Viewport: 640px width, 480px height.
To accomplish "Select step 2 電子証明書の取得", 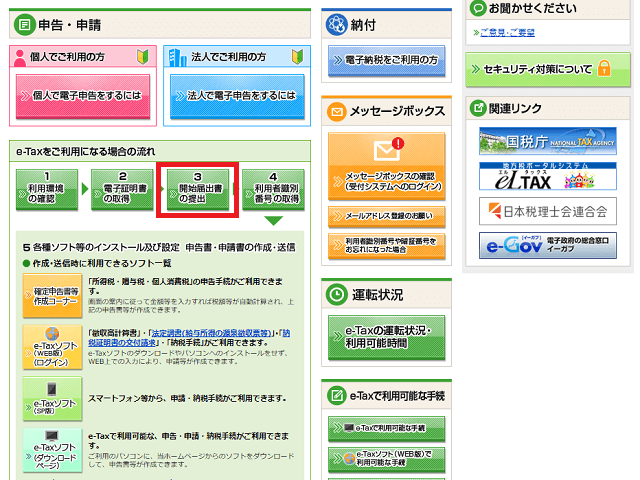I will tap(123, 188).
